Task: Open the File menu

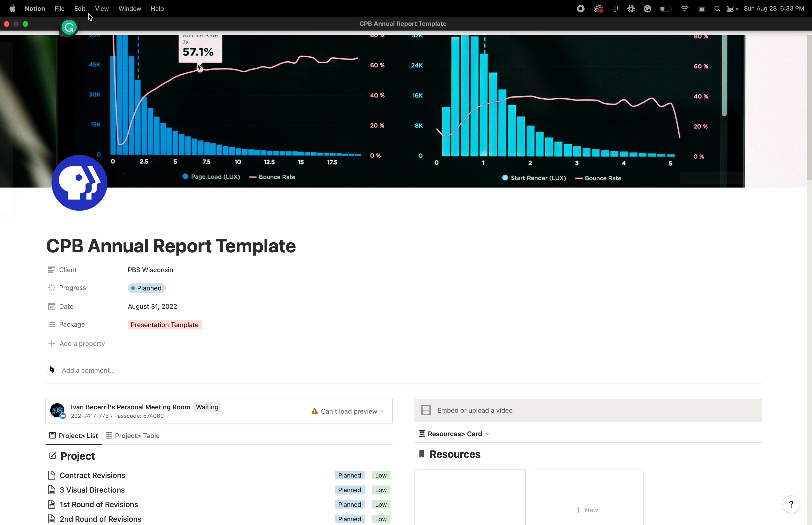Action: point(59,9)
